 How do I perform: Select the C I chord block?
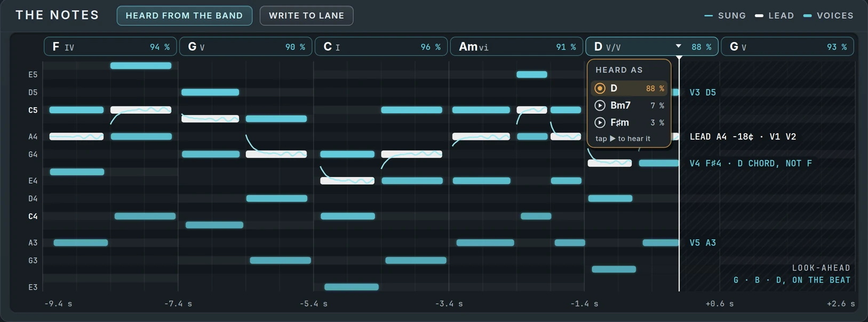[381, 46]
